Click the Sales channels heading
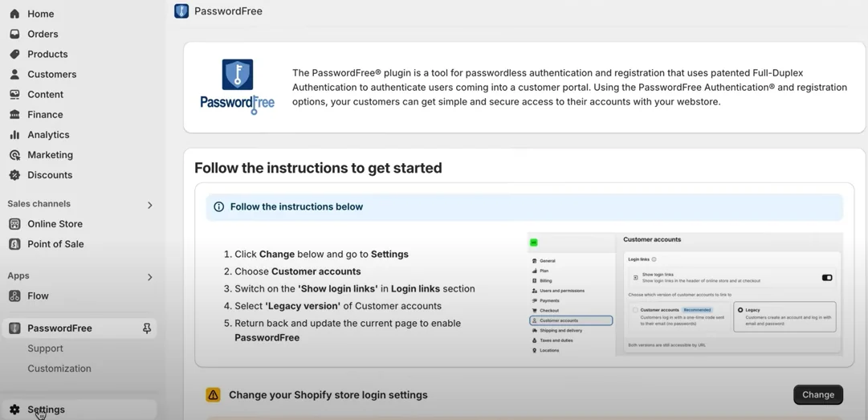 pyautogui.click(x=39, y=204)
